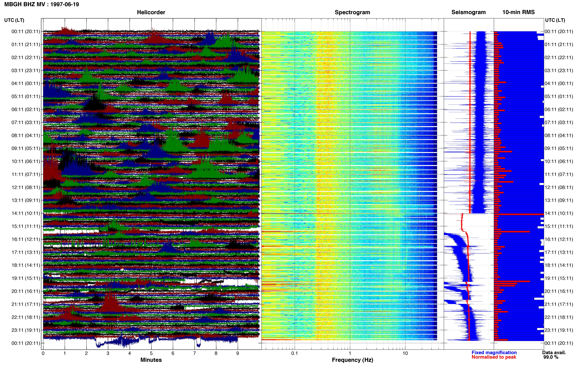Click "01:11 (21:11)" beside the Helicorder panel
Viewport: 588px width, 368px height.
(x=26, y=45)
